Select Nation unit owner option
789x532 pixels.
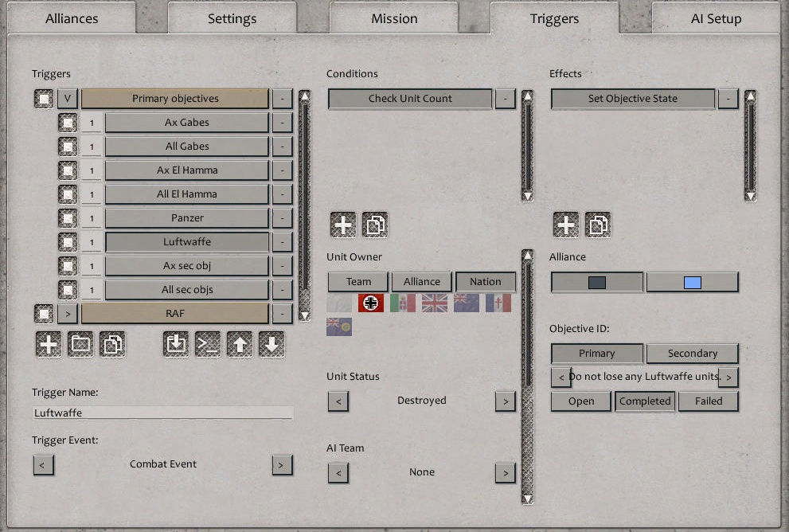tap(486, 282)
